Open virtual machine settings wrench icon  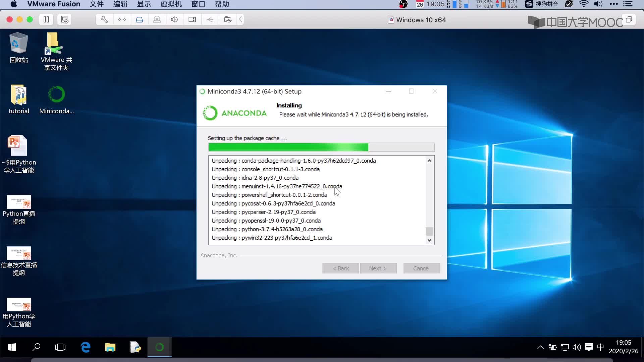[x=104, y=19]
